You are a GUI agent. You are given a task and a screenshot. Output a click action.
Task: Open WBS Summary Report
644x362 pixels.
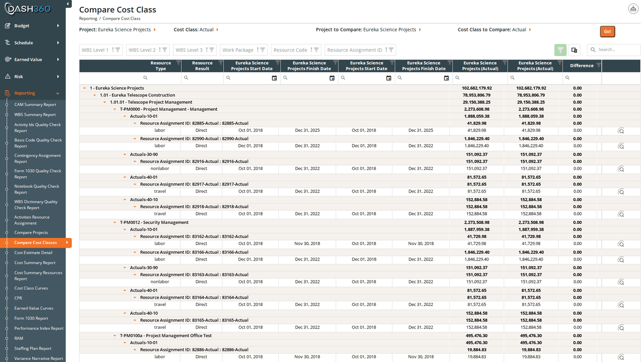(35, 115)
